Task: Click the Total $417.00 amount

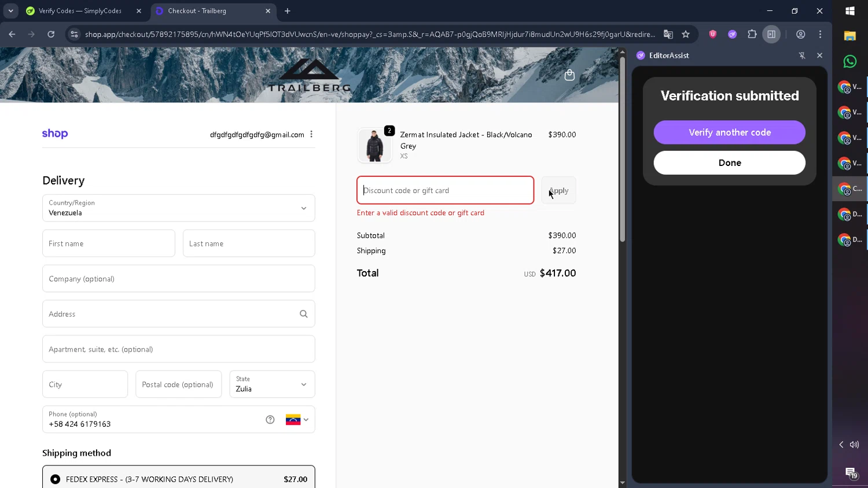Action: (x=558, y=273)
